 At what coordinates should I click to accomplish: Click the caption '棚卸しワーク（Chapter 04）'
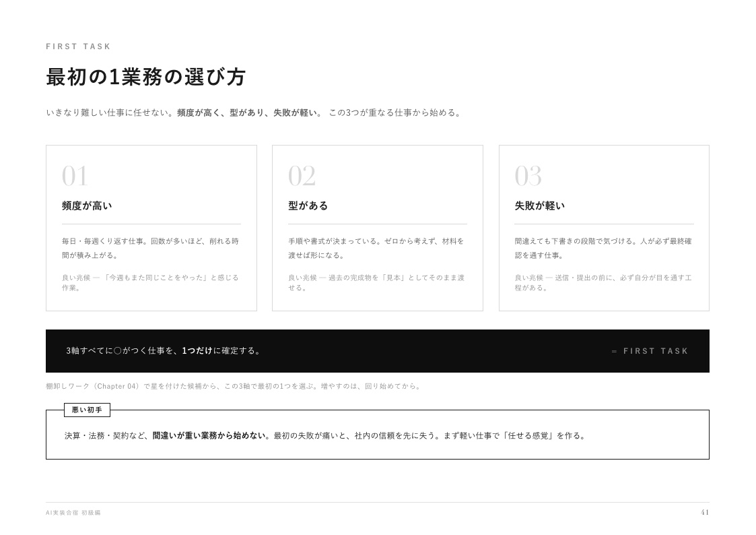point(234,386)
